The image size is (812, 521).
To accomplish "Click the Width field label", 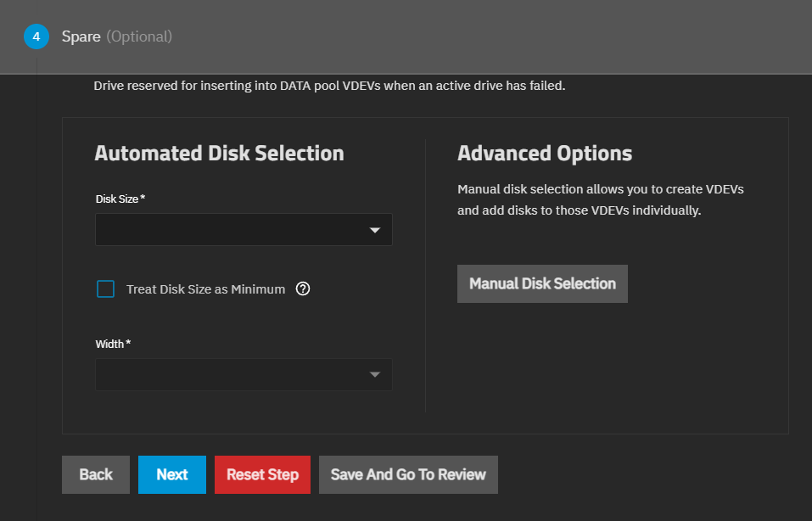I will tap(113, 344).
